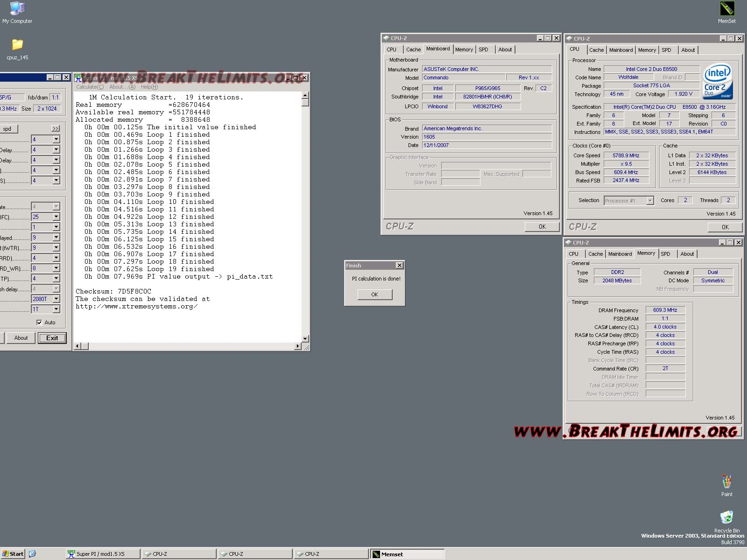Click the Mainboard CPU-Z window title icon
Screen dimensions: 747x560
pyautogui.click(x=386, y=38)
